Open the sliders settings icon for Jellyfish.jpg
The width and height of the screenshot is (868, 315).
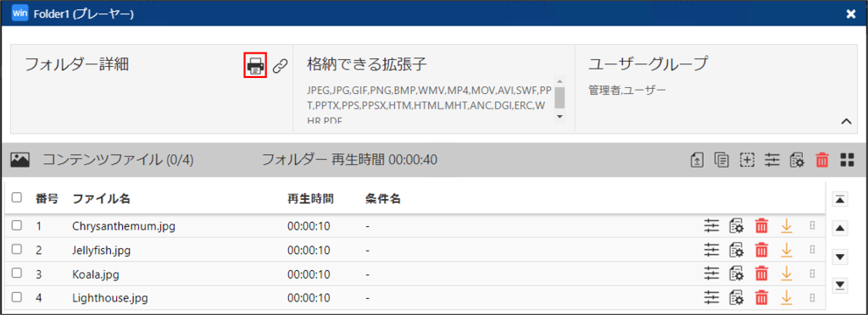(711, 250)
